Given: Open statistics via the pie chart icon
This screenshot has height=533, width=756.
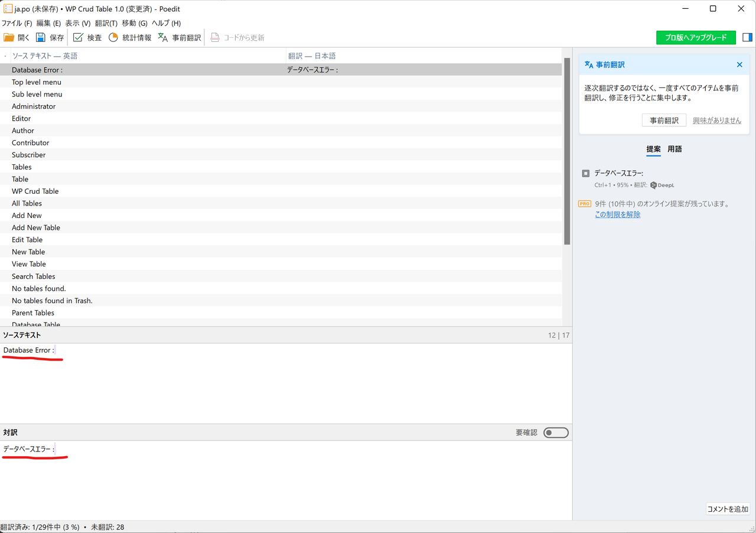Looking at the screenshot, I should click(113, 38).
